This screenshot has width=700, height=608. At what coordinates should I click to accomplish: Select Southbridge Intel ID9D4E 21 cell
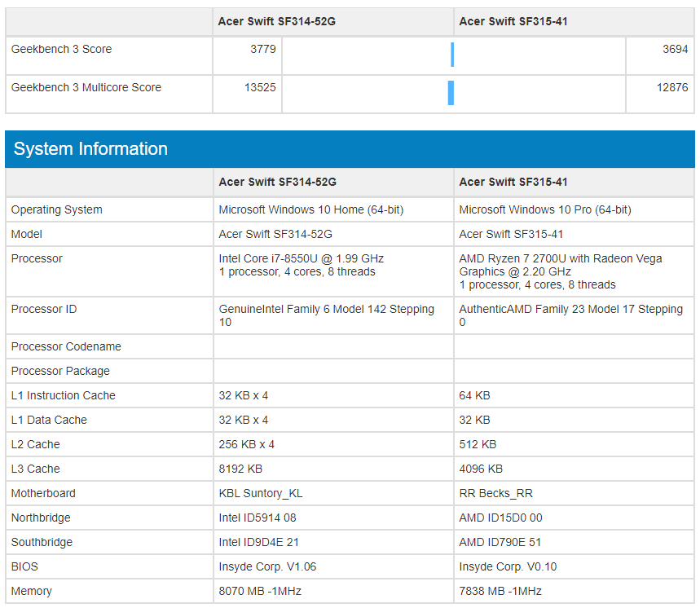coord(333,543)
